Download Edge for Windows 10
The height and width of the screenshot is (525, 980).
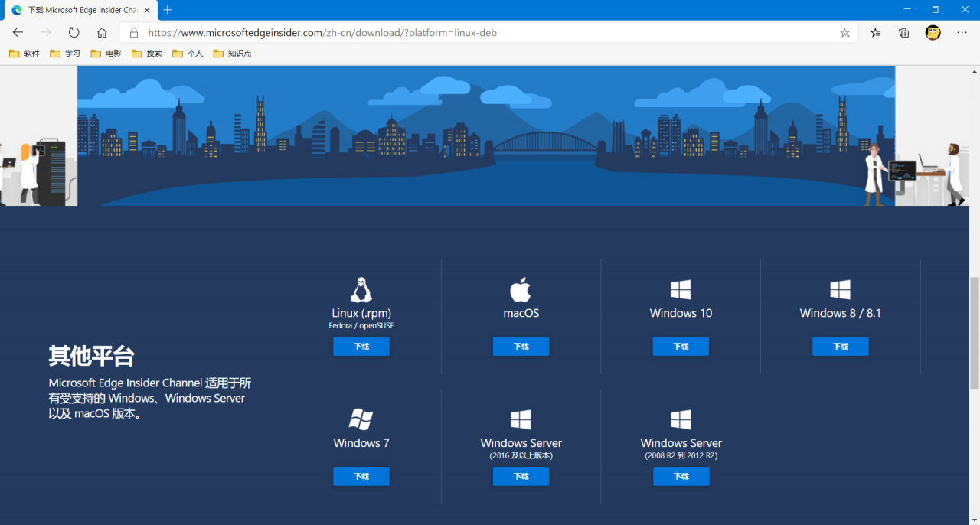point(681,347)
